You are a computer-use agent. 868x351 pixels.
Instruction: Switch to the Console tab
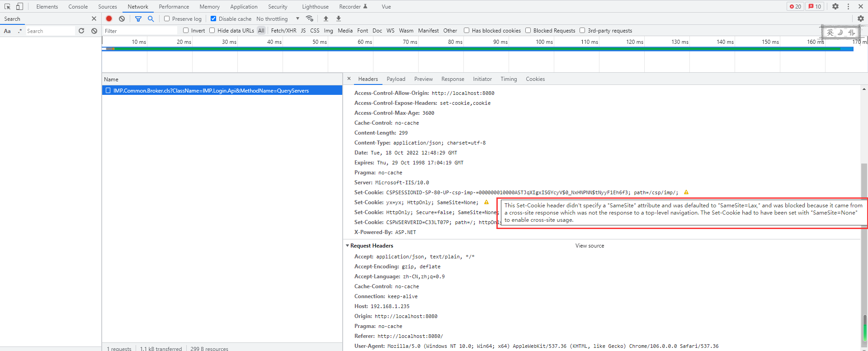[78, 6]
